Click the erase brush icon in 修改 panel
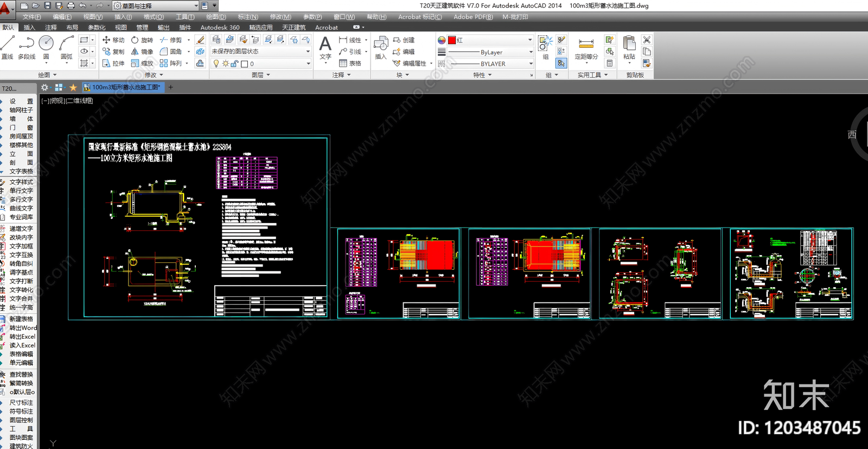Viewport: 868px width, 449px height. [200, 40]
